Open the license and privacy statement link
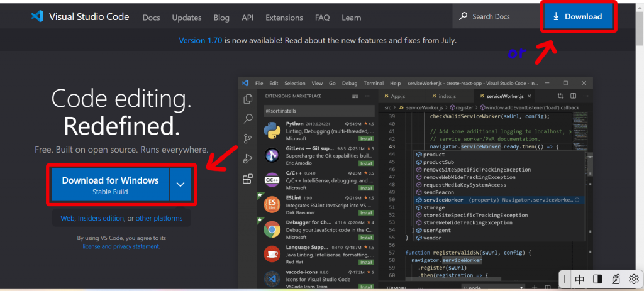 121,246
